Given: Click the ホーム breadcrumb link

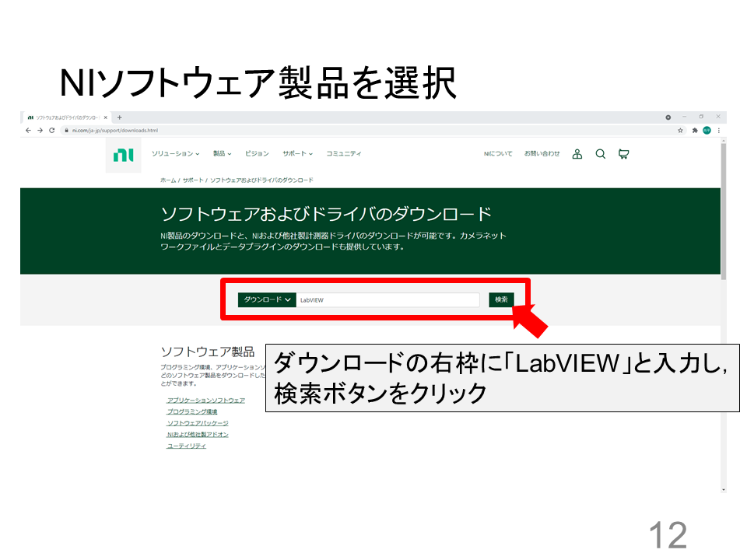Looking at the screenshot, I should [168, 180].
